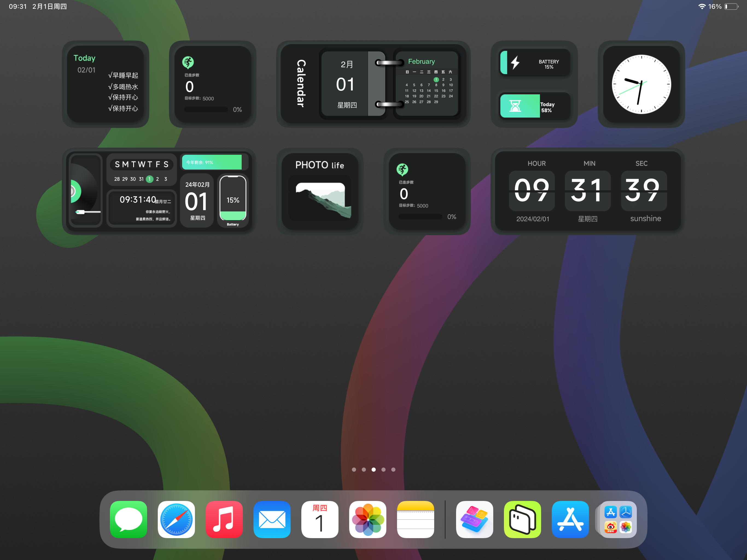The image size is (747, 560).
Task: Tap the Wi-Fi status icon
Action: 702,6
